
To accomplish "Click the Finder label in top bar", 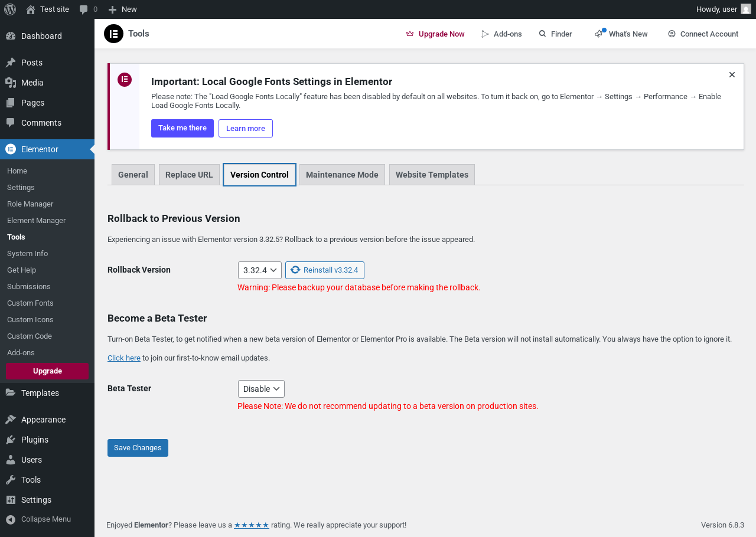I will tap(562, 34).
